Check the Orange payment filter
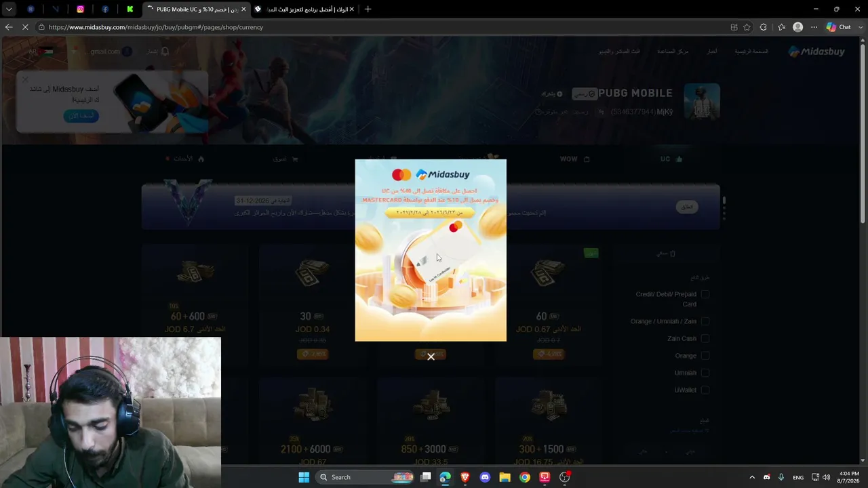Screen dimensions: 868x488 (x=705, y=355)
